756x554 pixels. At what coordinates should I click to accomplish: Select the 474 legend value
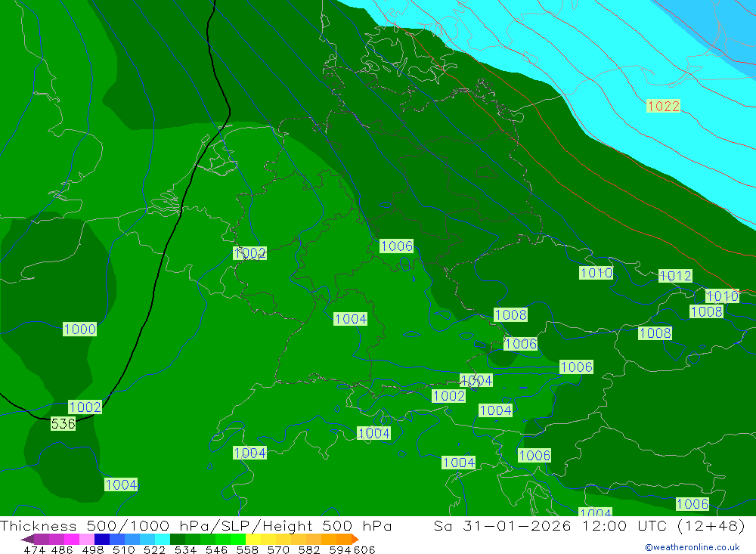[34, 550]
